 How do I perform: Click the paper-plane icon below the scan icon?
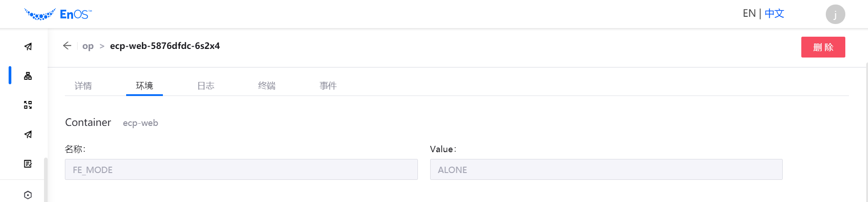[x=28, y=135]
